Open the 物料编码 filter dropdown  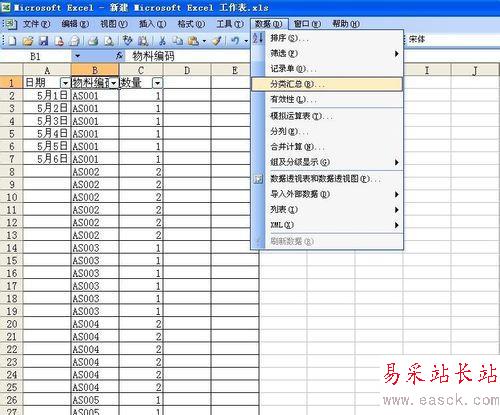coord(114,83)
